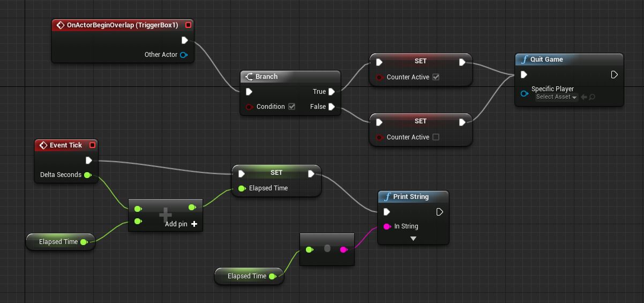The width and height of the screenshot is (644, 303).
Task: Select the Branch node title
Action: (x=266, y=77)
